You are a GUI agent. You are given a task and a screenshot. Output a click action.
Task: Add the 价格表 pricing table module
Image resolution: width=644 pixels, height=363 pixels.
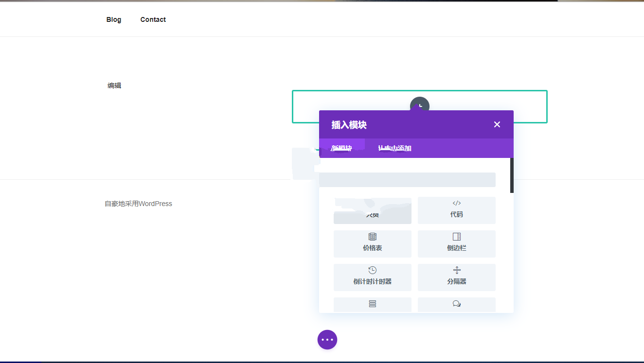pos(372,243)
